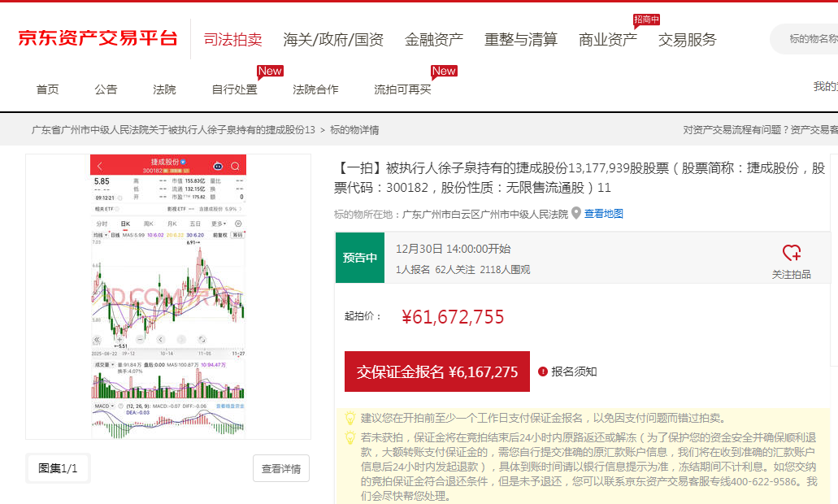Image resolution: width=838 pixels, height=504 pixels.
Task: Open the 查看地图 link
Action: [603, 214]
